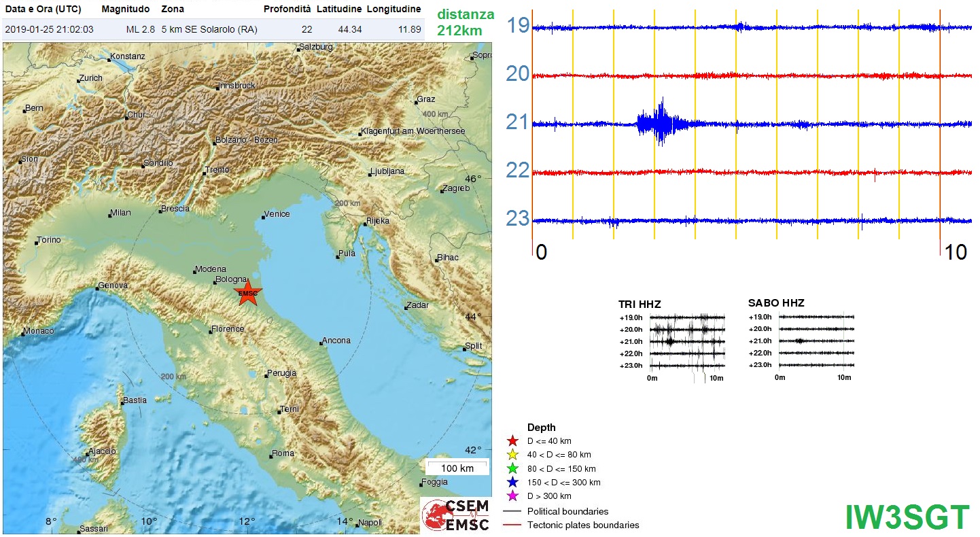
Task: Click the red Tectonic plates boundaries line sample
Action: coord(512,525)
